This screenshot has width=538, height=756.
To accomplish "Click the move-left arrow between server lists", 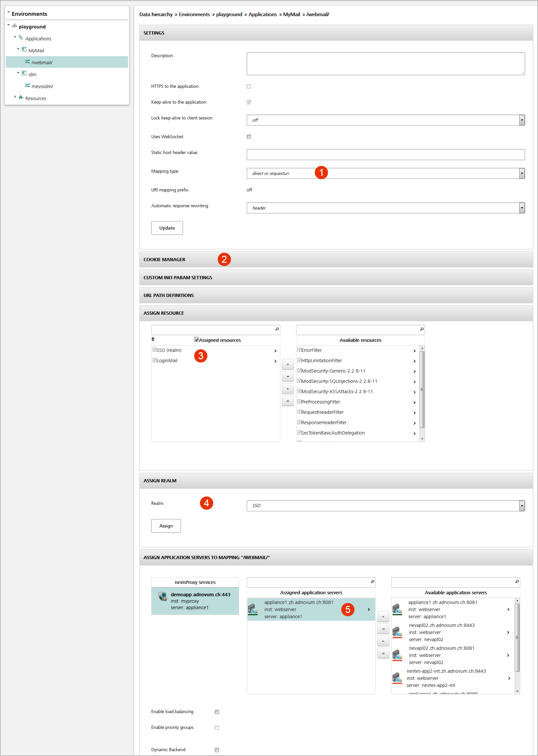I will click(383, 641).
